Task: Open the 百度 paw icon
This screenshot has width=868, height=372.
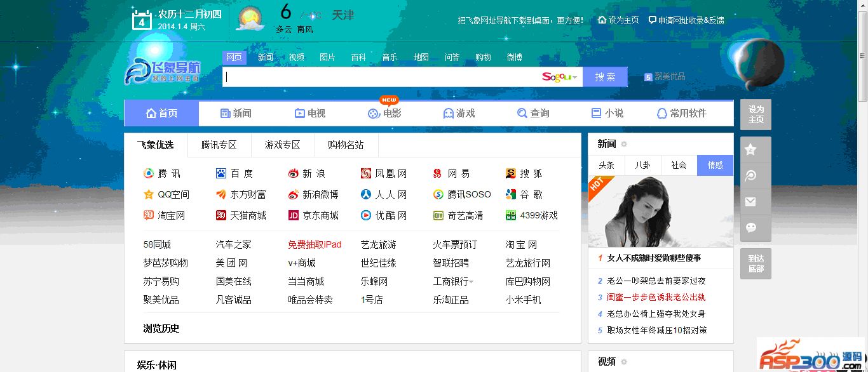Action: (221, 173)
